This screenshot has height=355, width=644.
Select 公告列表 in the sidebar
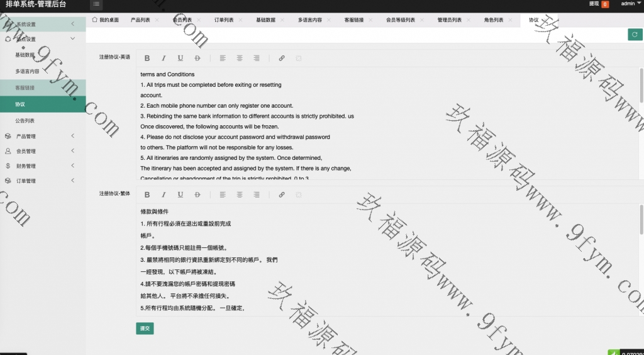pyautogui.click(x=25, y=120)
